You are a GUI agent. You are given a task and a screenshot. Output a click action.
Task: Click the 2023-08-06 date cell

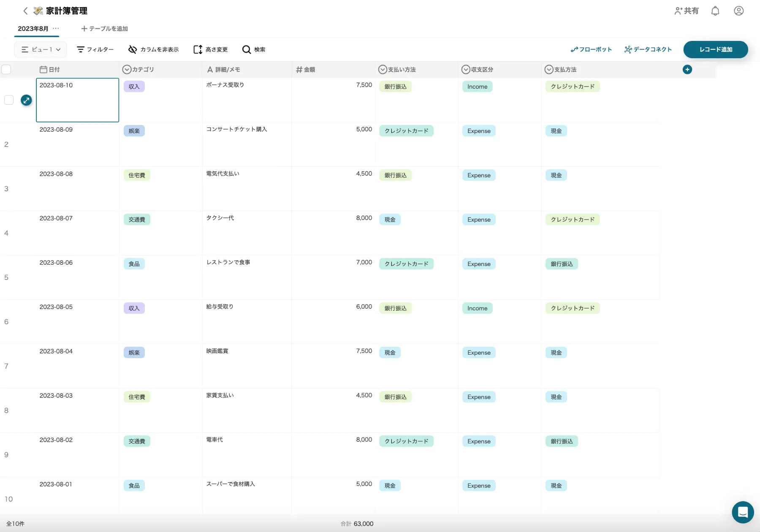pyautogui.click(x=77, y=277)
